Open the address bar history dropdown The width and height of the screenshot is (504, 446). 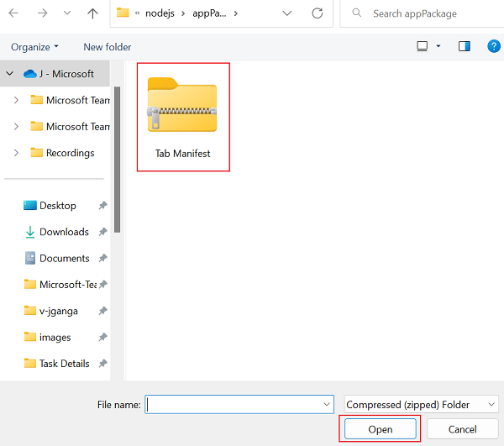click(x=286, y=13)
